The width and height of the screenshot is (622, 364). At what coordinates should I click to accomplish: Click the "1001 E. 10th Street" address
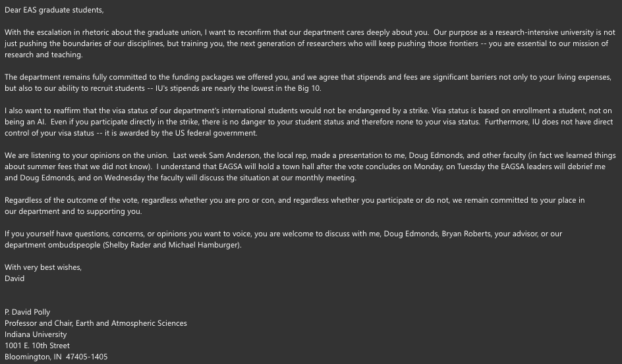tap(37, 346)
